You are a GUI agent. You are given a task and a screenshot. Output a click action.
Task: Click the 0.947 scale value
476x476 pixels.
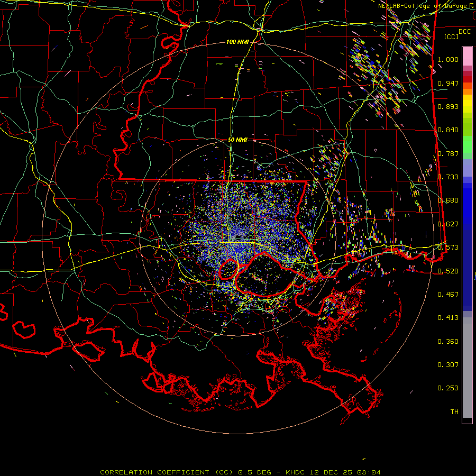click(x=448, y=83)
